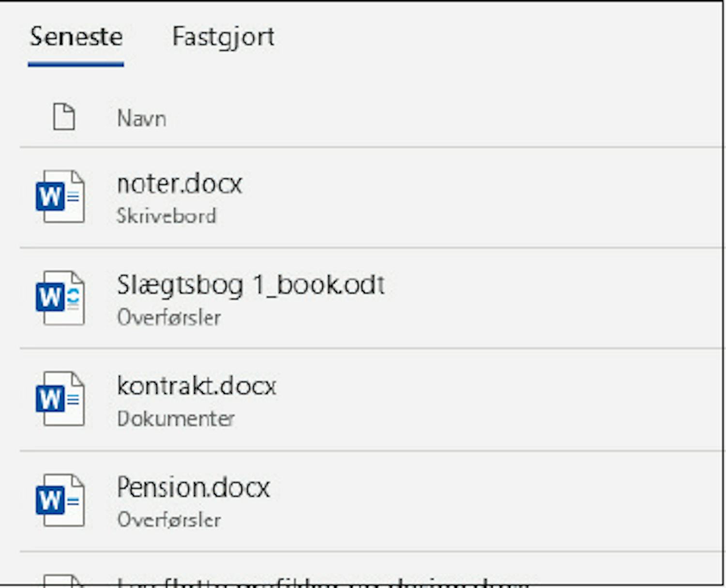
Task: Select the Pension.docx Word file icon
Action: point(60,500)
